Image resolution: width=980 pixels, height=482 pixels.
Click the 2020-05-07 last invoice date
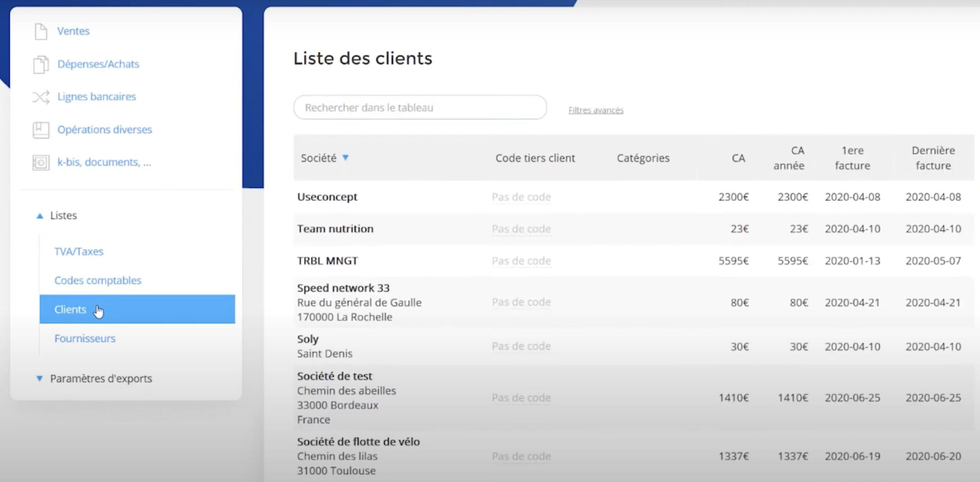[933, 261]
